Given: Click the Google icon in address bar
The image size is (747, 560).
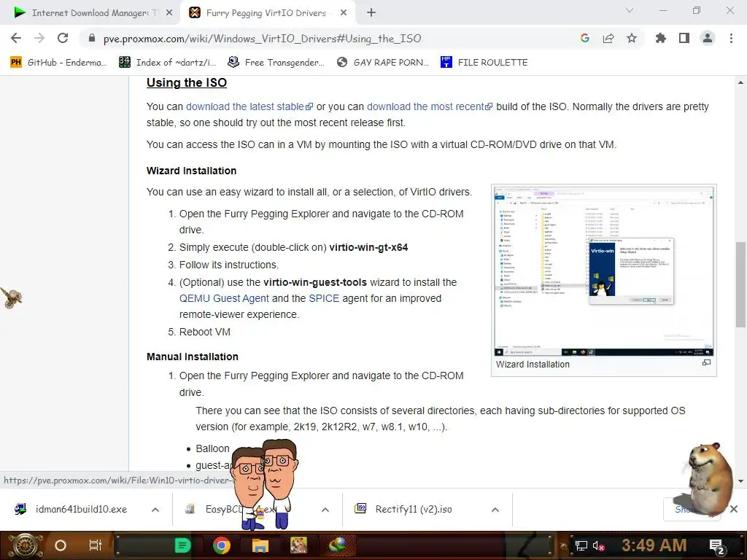Looking at the screenshot, I should click(584, 38).
